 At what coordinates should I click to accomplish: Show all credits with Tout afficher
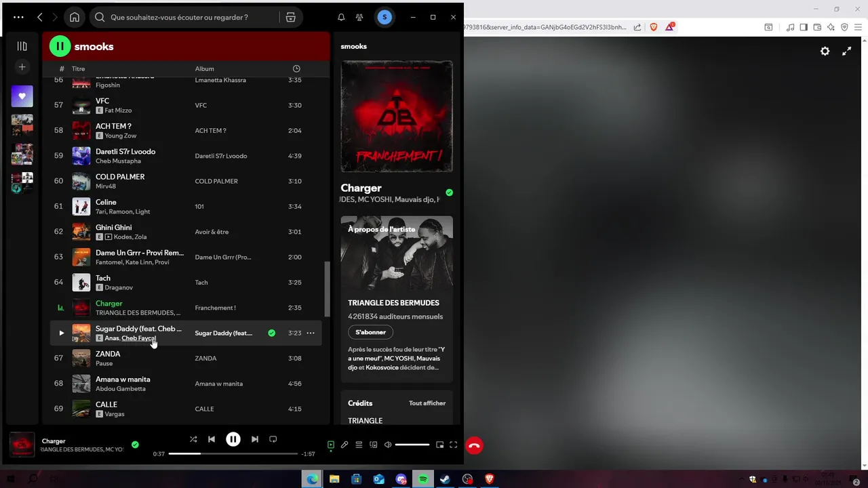[427, 403]
